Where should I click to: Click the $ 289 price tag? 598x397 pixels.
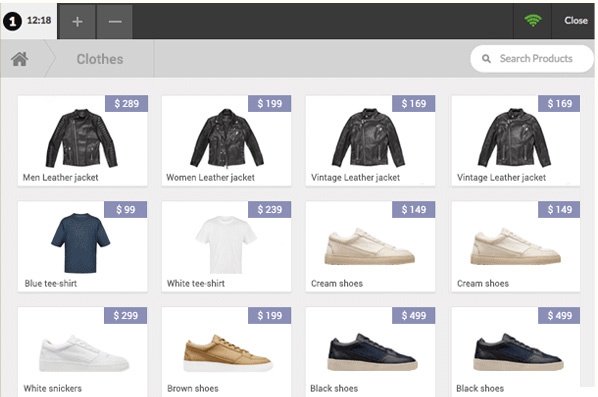pos(127,103)
